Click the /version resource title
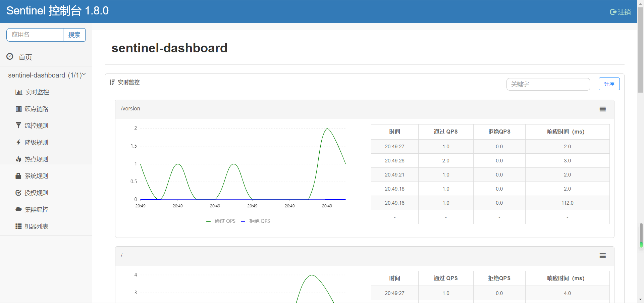644x303 pixels. 130,109
